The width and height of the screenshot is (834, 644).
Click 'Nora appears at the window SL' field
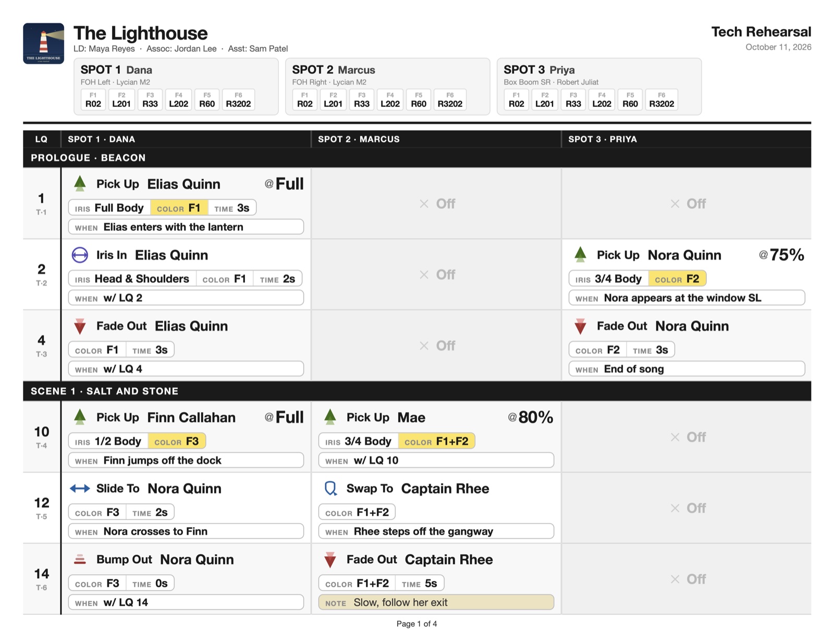pos(686,298)
